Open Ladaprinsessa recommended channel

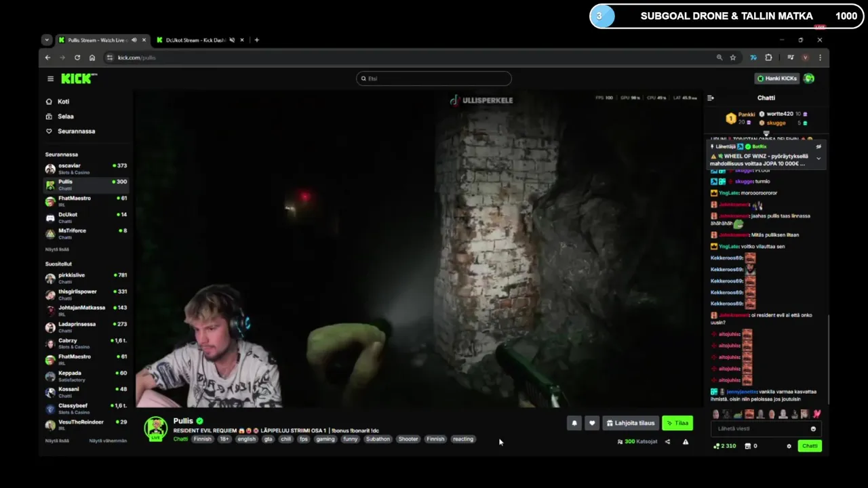86,327
